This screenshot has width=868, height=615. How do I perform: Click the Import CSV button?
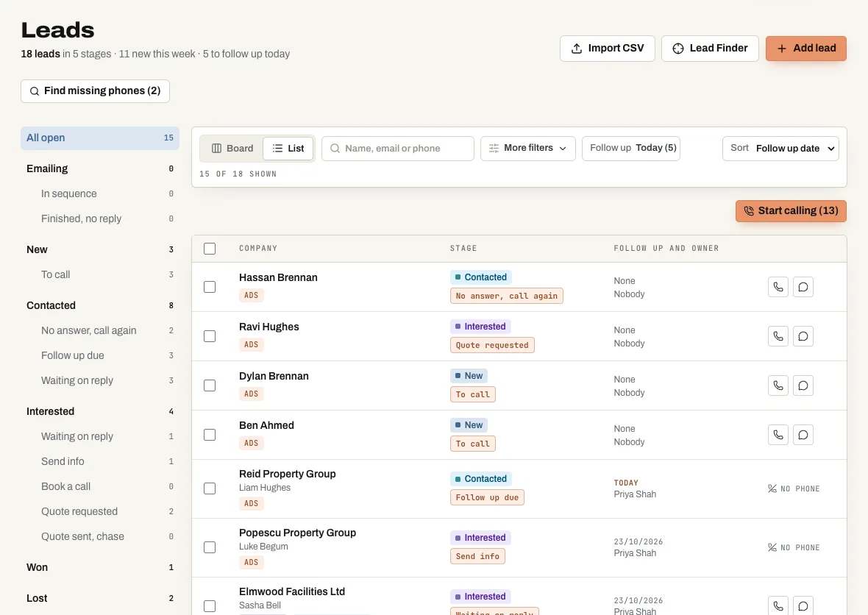[608, 48]
